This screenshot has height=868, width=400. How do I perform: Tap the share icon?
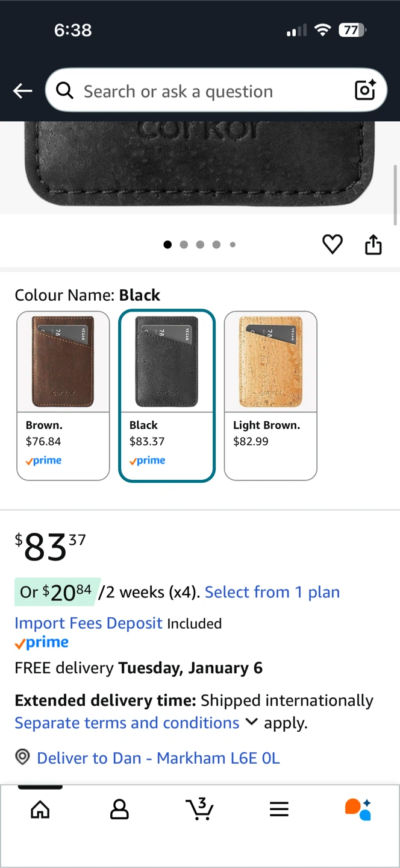coord(373,245)
